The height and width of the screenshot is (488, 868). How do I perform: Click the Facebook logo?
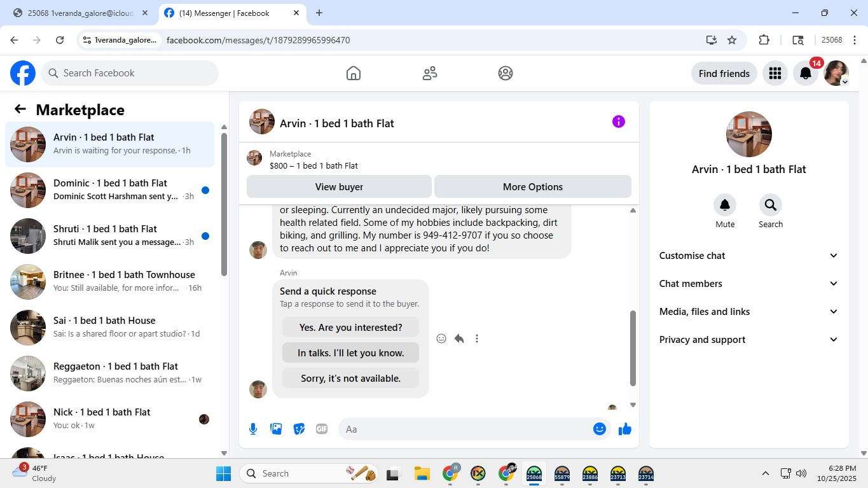point(23,73)
